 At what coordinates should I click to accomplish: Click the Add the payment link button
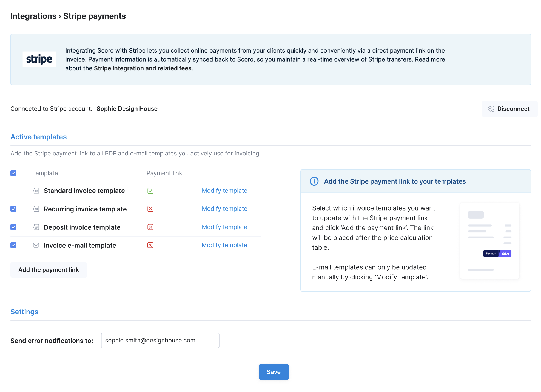coord(49,270)
